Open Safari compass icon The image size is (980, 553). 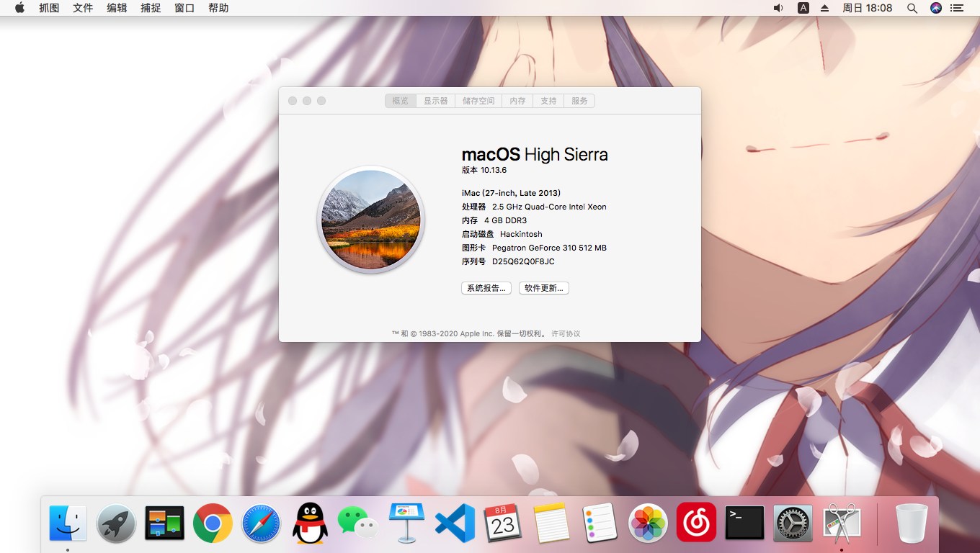[261, 523]
